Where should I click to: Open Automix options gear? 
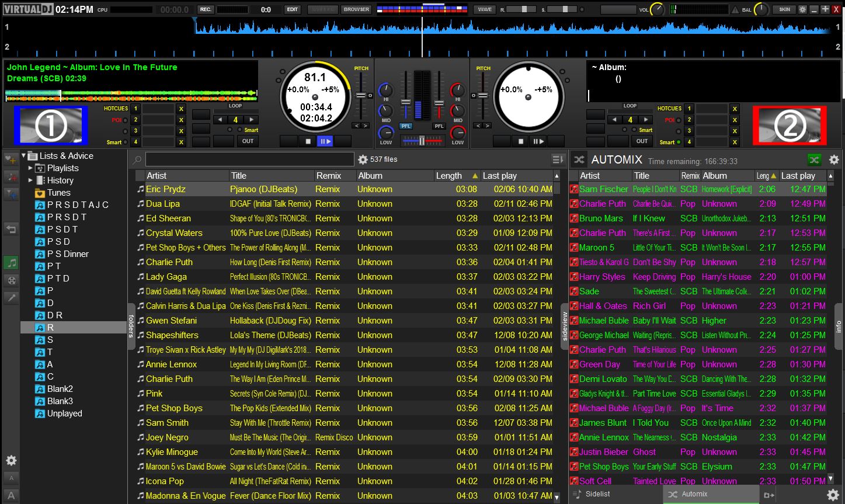tap(834, 159)
